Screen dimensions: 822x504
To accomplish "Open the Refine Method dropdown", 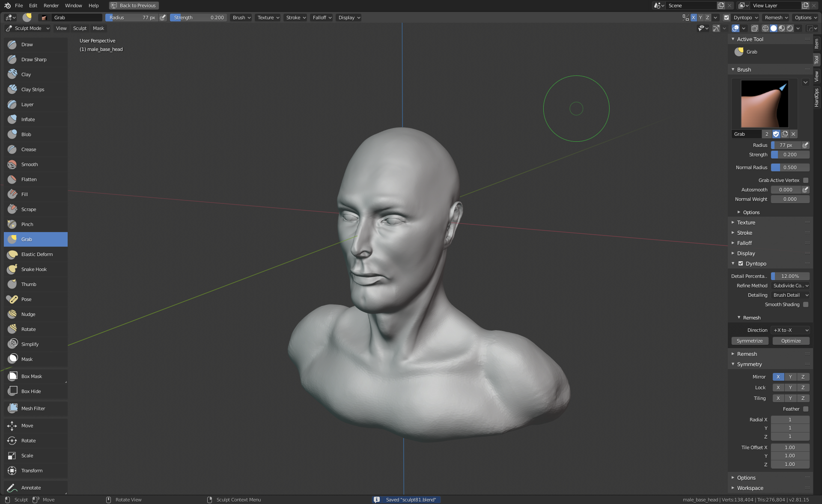I will pyautogui.click(x=790, y=286).
